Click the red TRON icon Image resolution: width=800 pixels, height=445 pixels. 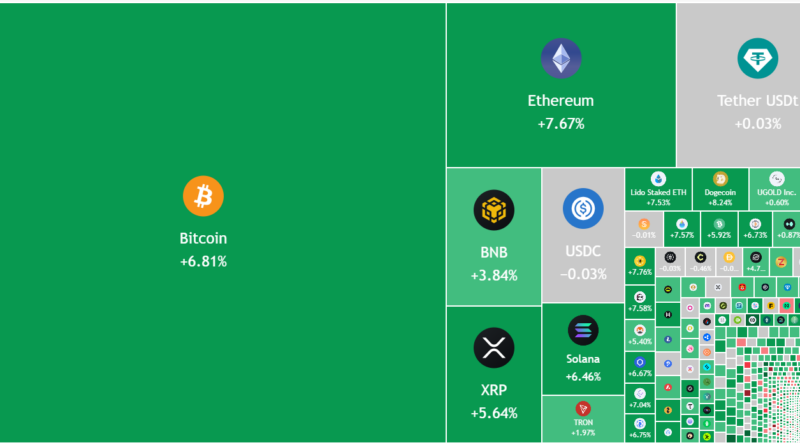(582, 408)
